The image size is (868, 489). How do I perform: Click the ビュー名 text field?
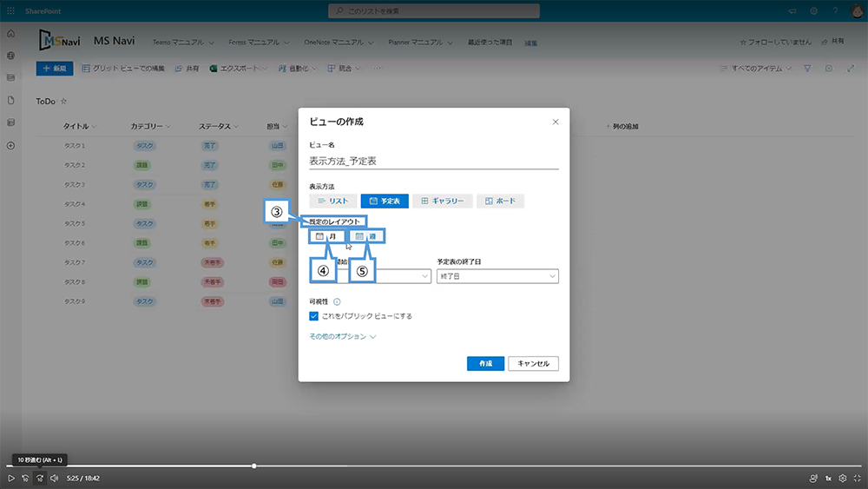pyautogui.click(x=434, y=162)
